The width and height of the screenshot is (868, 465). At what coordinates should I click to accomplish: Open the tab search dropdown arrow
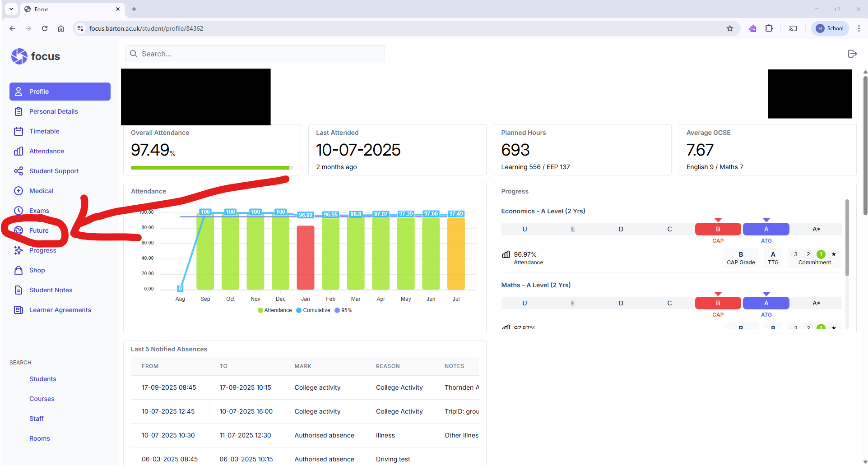(x=11, y=9)
